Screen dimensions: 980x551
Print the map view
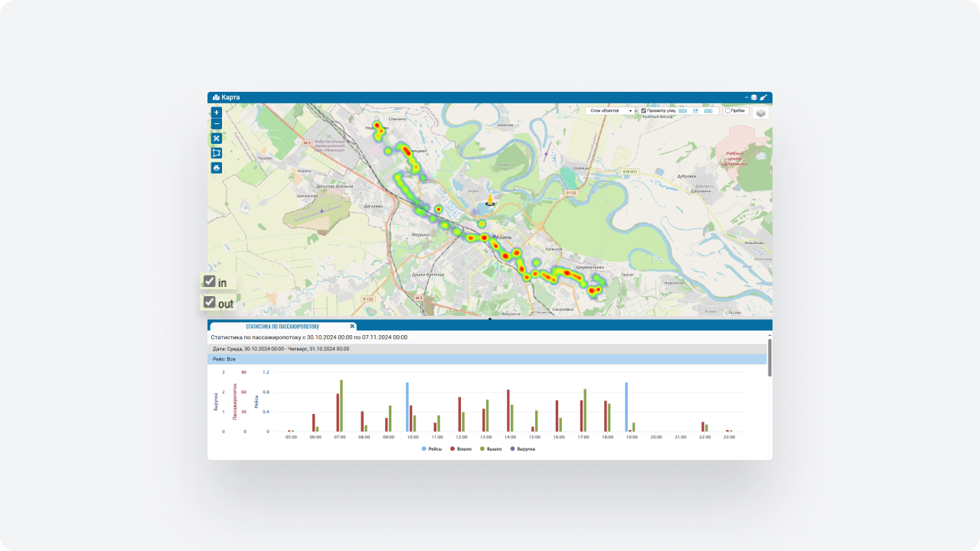point(217,168)
